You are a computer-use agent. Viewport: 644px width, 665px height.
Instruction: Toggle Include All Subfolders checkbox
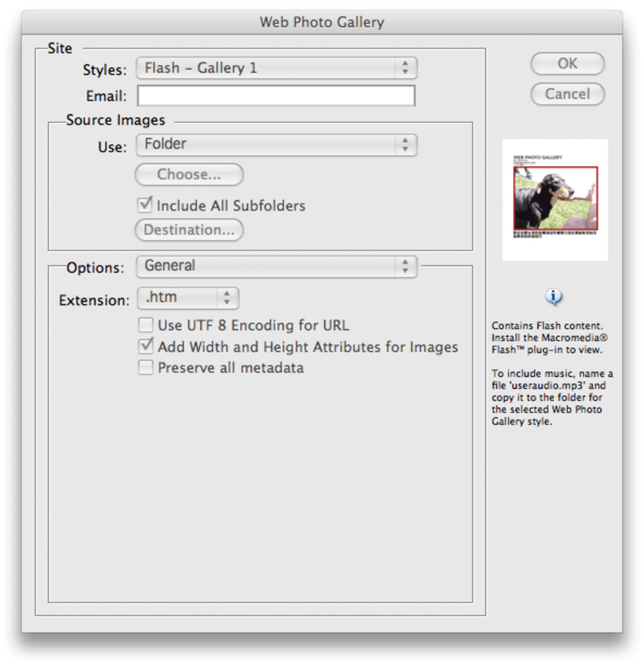tap(145, 204)
